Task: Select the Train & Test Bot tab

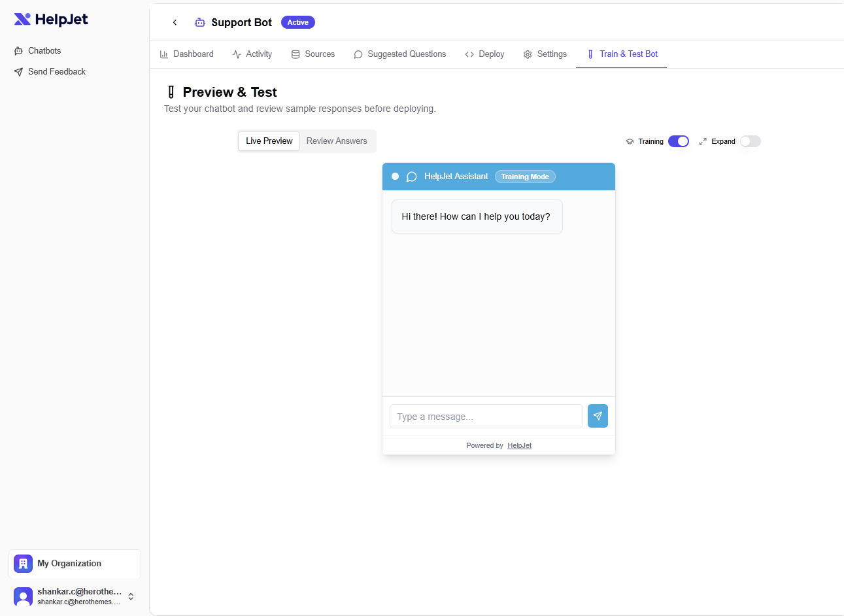Action: 622,54
